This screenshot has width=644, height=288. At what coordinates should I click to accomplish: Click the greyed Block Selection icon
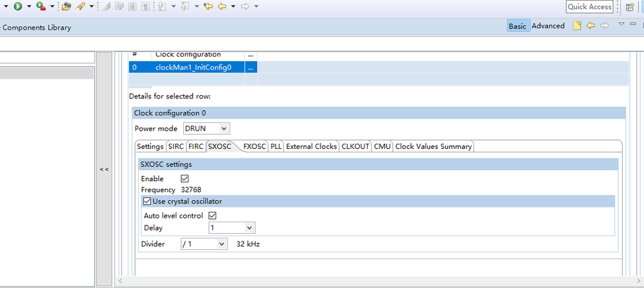coord(132,6)
